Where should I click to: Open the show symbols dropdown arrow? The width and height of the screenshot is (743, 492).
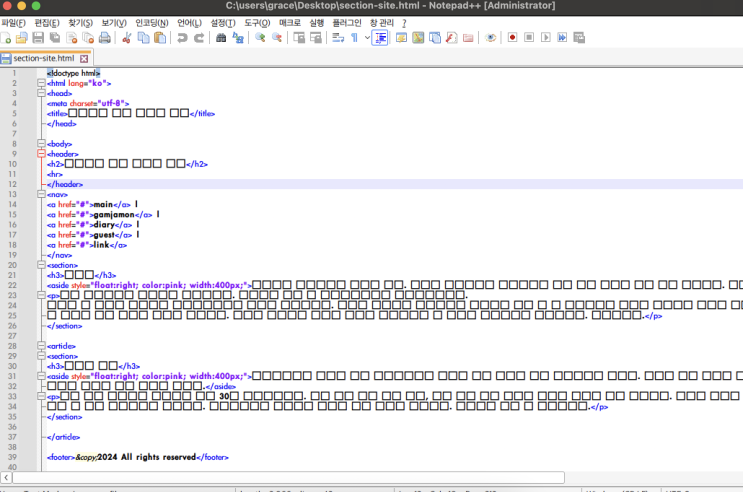coord(367,38)
